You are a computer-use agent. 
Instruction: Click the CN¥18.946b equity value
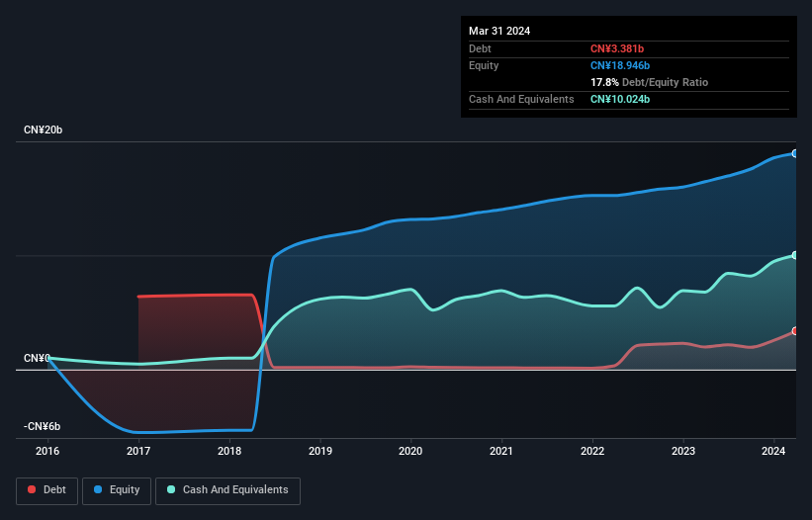coord(620,65)
